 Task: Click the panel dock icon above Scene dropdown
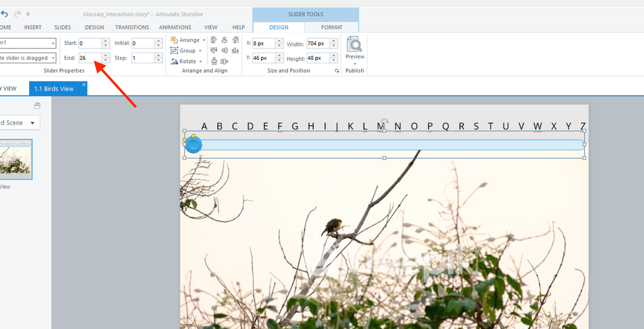pos(37,106)
